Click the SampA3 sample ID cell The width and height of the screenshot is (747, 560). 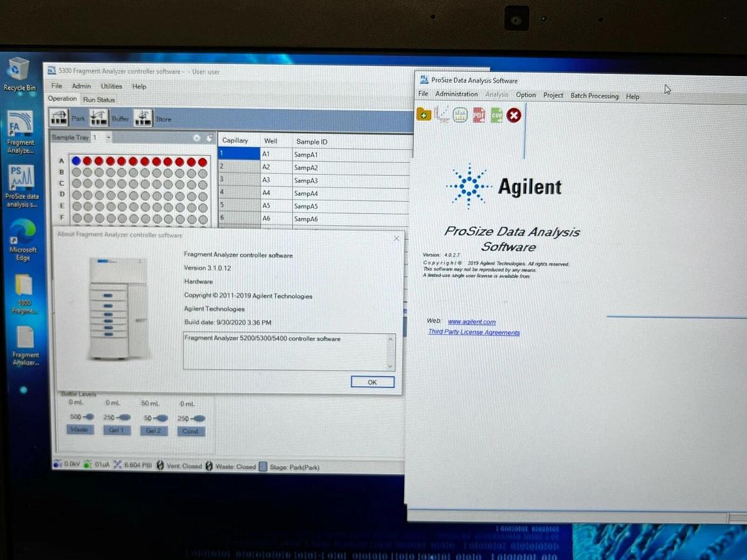tap(352, 180)
